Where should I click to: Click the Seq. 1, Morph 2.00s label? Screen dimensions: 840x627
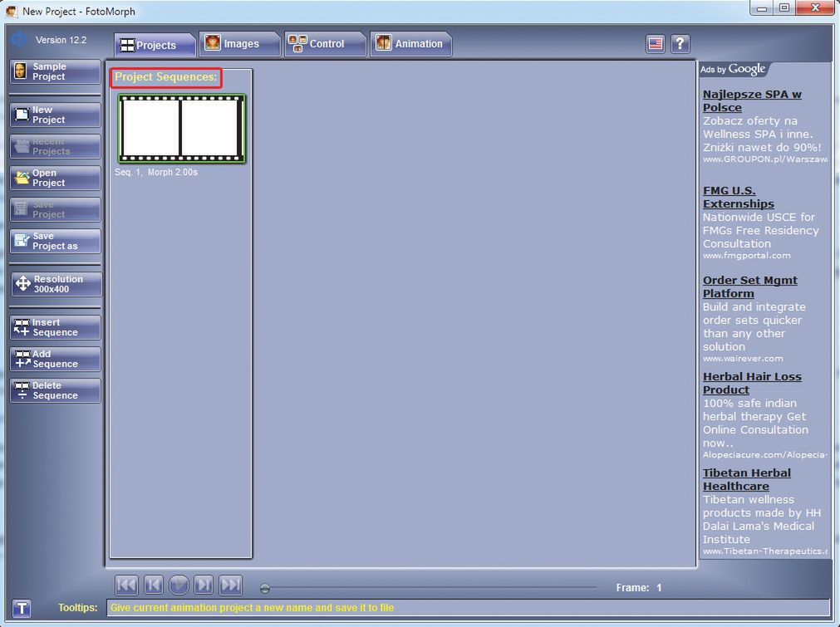(156, 172)
